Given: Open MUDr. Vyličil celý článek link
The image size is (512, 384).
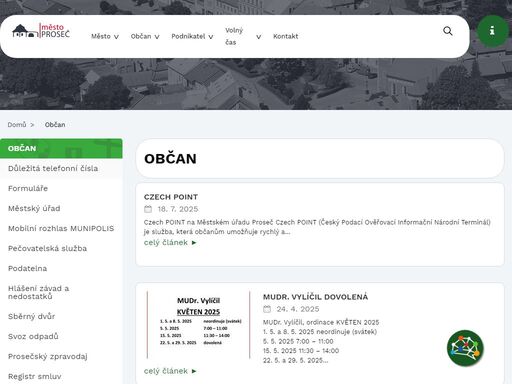Looking at the screenshot, I should [170, 371].
